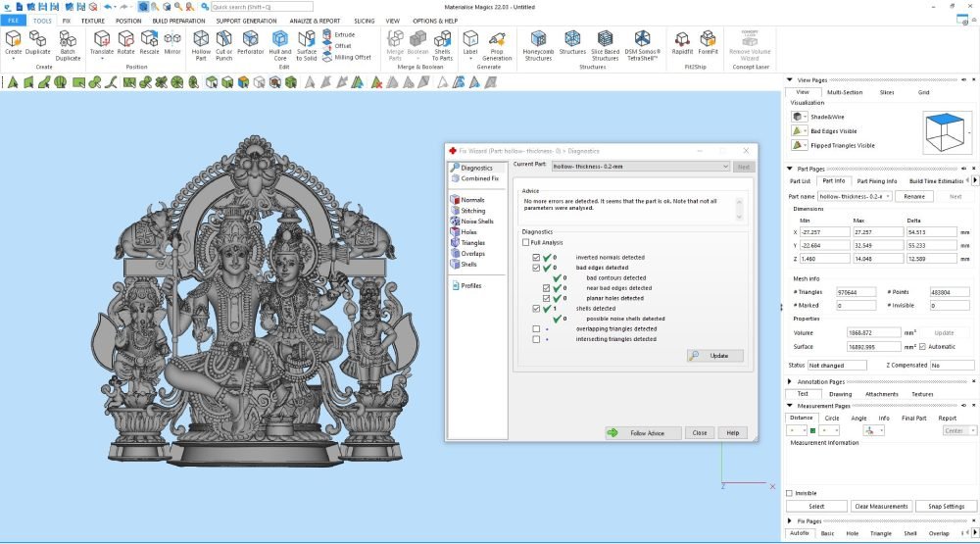Switch to the Circle measurement tab
The image size is (980, 544).
click(x=831, y=419)
